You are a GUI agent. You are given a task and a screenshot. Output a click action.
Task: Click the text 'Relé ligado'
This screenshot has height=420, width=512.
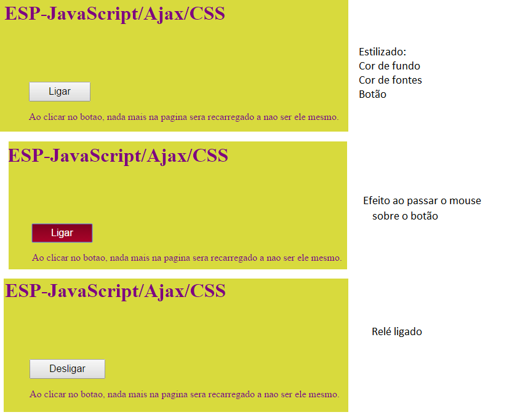coord(397,331)
